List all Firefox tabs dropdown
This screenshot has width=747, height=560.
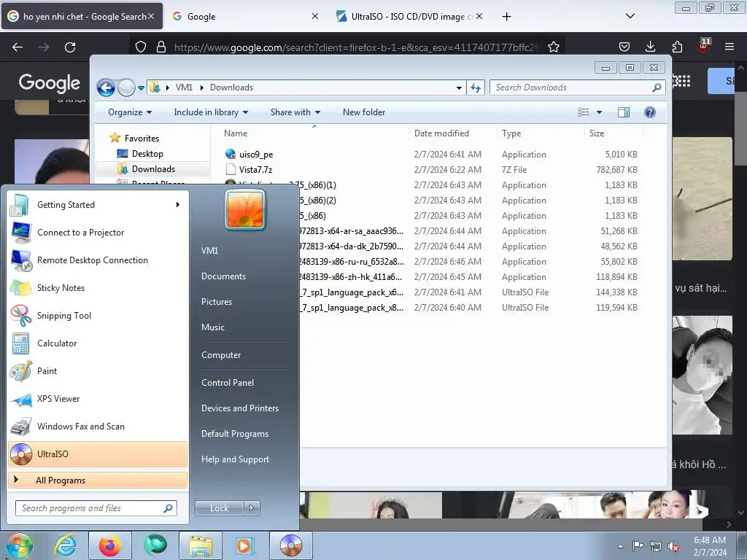[630, 16]
